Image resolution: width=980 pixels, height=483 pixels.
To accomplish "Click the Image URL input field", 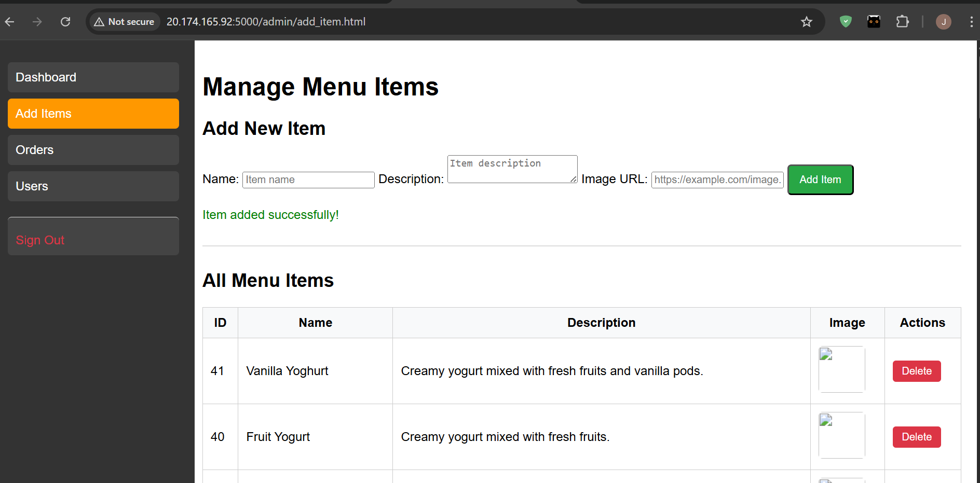I will pos(717,180).
